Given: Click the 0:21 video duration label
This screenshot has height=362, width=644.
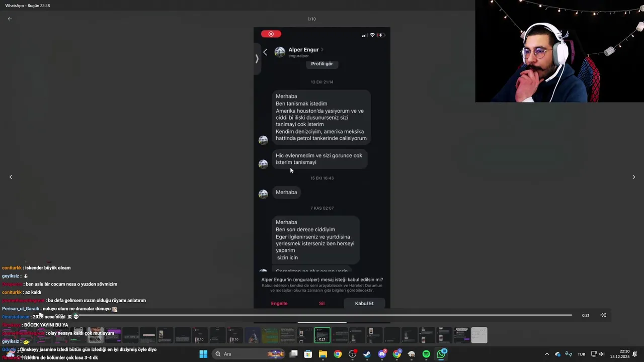Looking at the screenshot, I should (x=586, y=315).
